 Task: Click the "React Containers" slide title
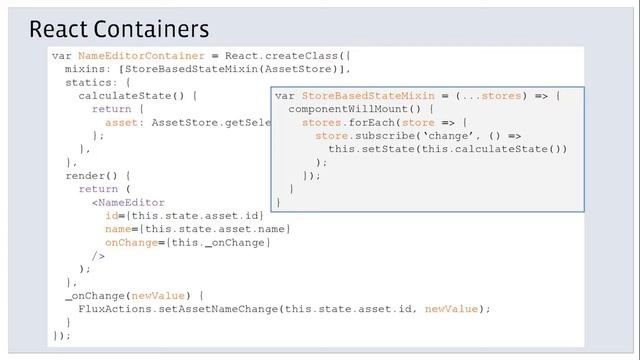click(x=119, y=29)
